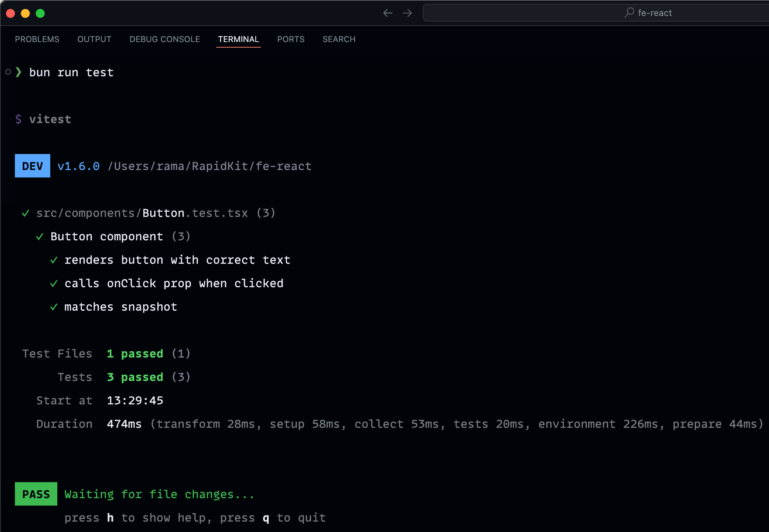
Task: Click the back navigation arrow
Action: point(387,13)
